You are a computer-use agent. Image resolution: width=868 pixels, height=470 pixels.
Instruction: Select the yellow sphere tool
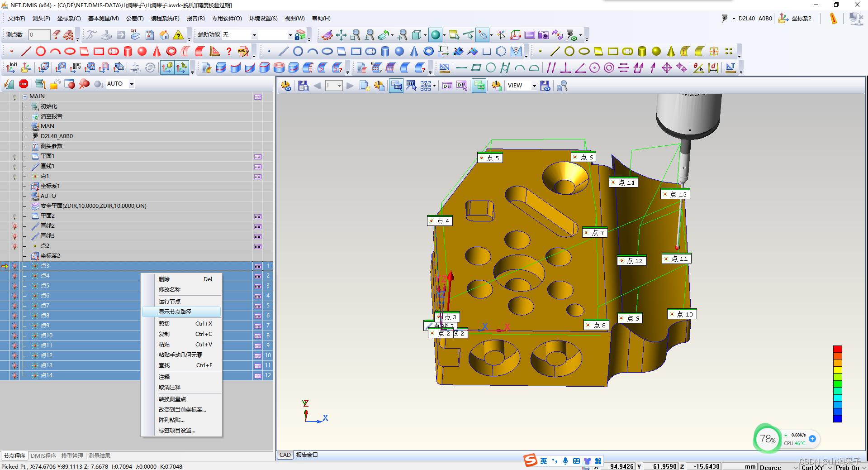point(656,51)
